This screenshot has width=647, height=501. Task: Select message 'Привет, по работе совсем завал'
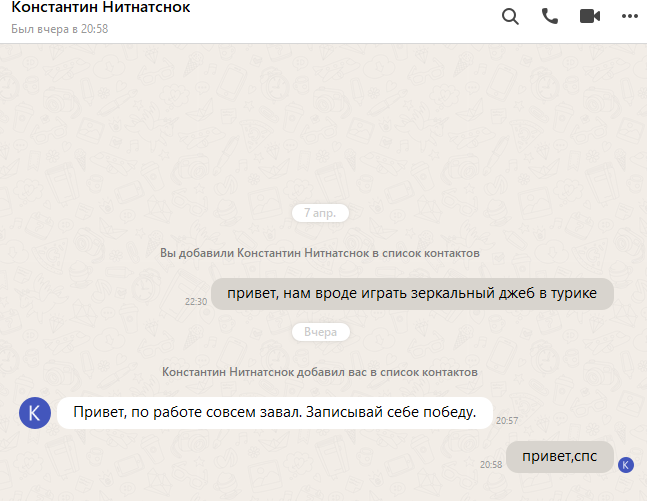pos(275,413)
